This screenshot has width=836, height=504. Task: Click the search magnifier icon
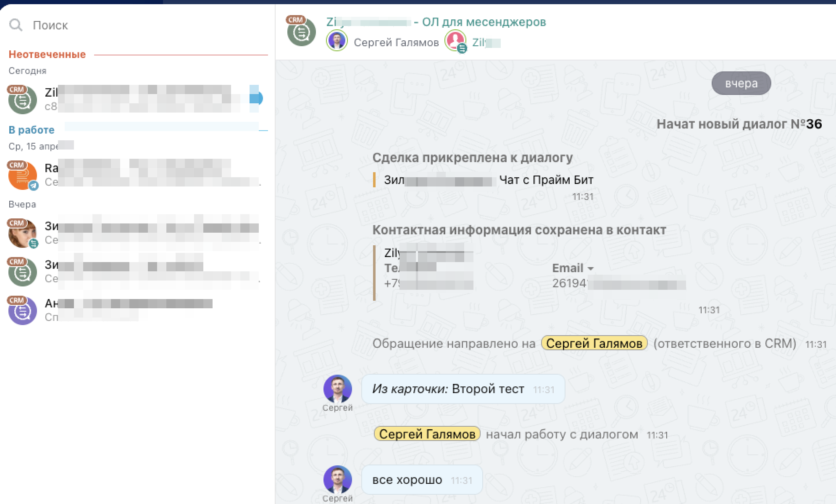(x=16, y=25)
